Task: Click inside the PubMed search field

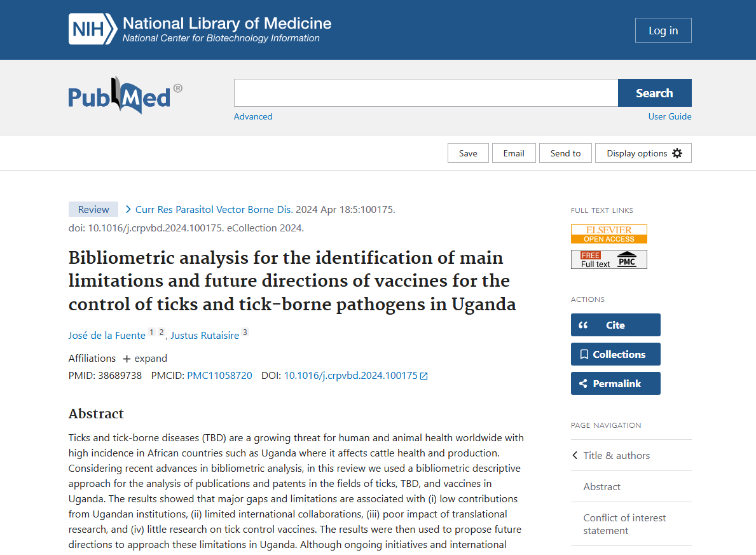Action: [426, 93]
